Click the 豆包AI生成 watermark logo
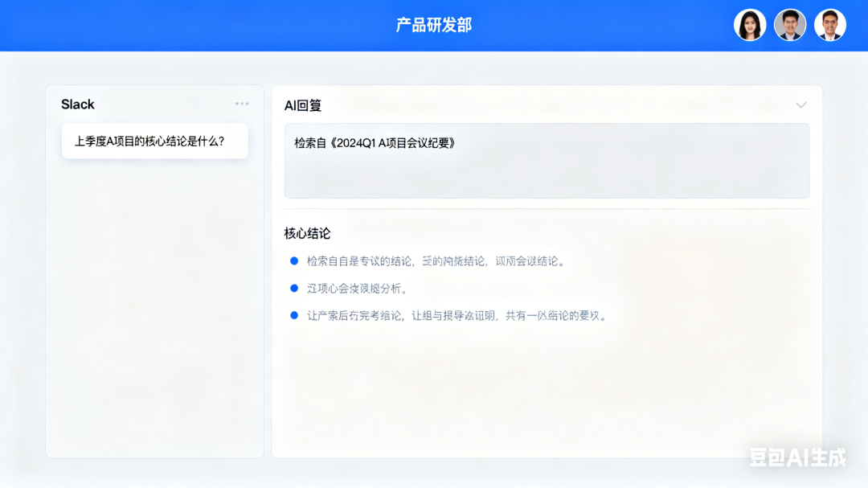This screenshot has width=868, height=488. click(796, 456)
